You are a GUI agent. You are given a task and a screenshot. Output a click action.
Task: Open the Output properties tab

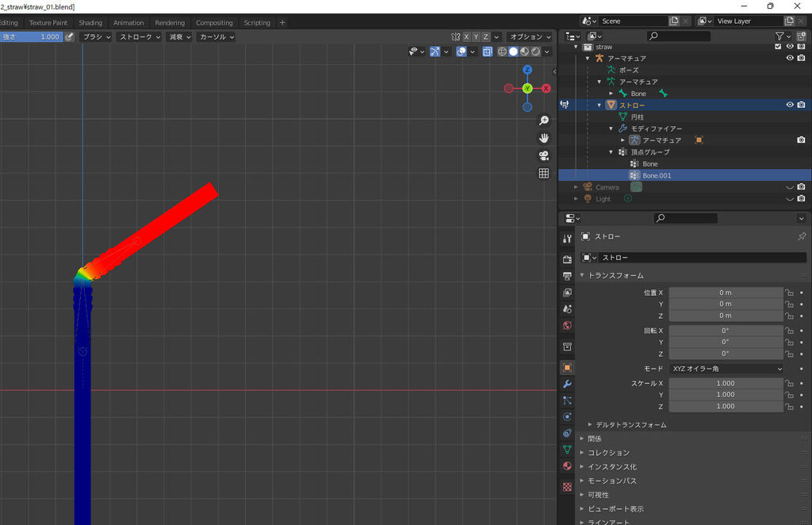click(x=567, y=276)
